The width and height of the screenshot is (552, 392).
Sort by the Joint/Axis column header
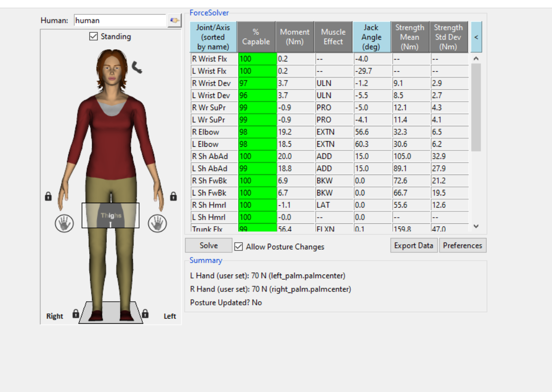pos(213,37)
